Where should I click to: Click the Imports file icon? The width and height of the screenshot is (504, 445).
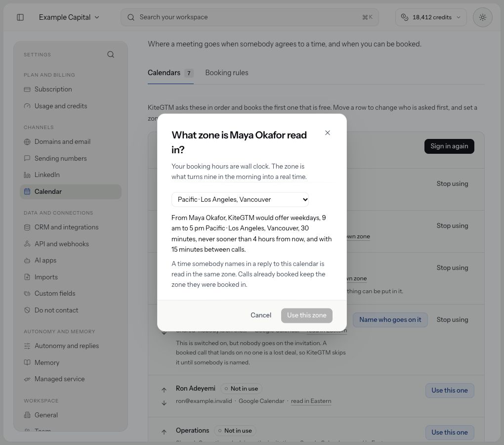pyautogui.click(x=27, y=277)
